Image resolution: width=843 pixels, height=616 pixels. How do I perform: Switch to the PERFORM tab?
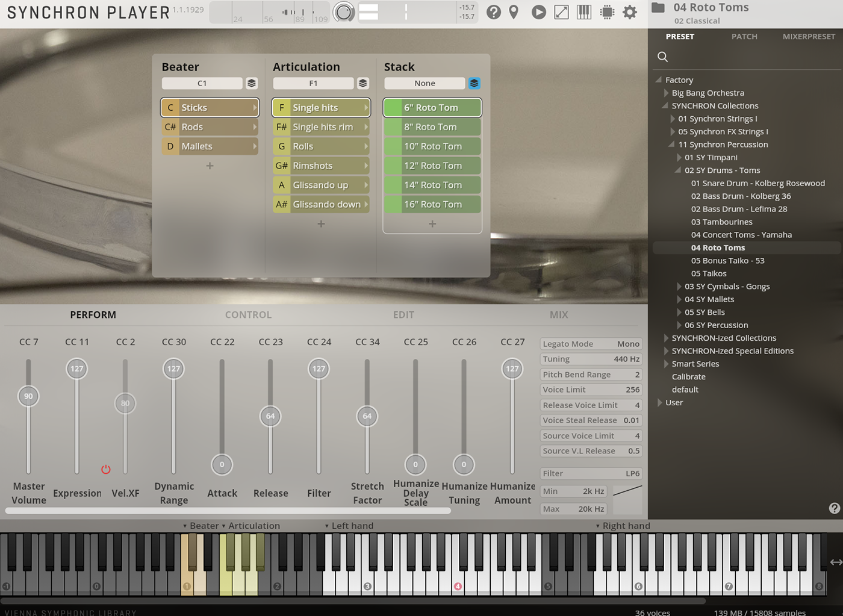tap(93, 314)
